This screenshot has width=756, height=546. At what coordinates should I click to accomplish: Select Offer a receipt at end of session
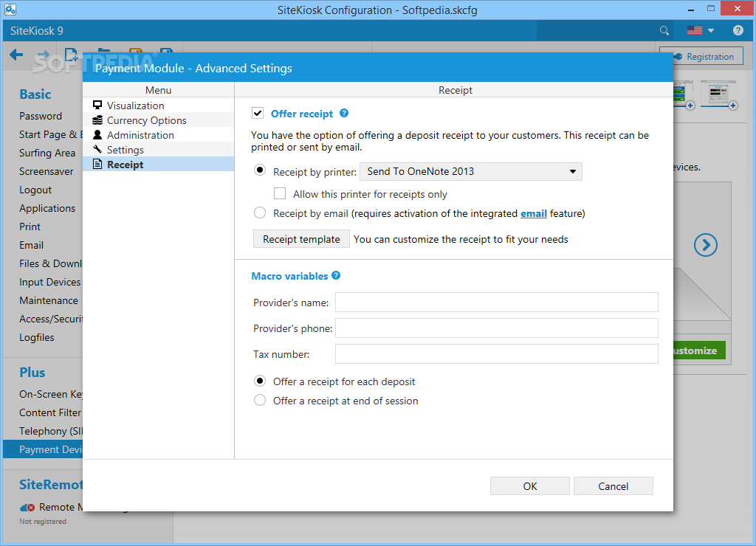click(x=260, y=400)
